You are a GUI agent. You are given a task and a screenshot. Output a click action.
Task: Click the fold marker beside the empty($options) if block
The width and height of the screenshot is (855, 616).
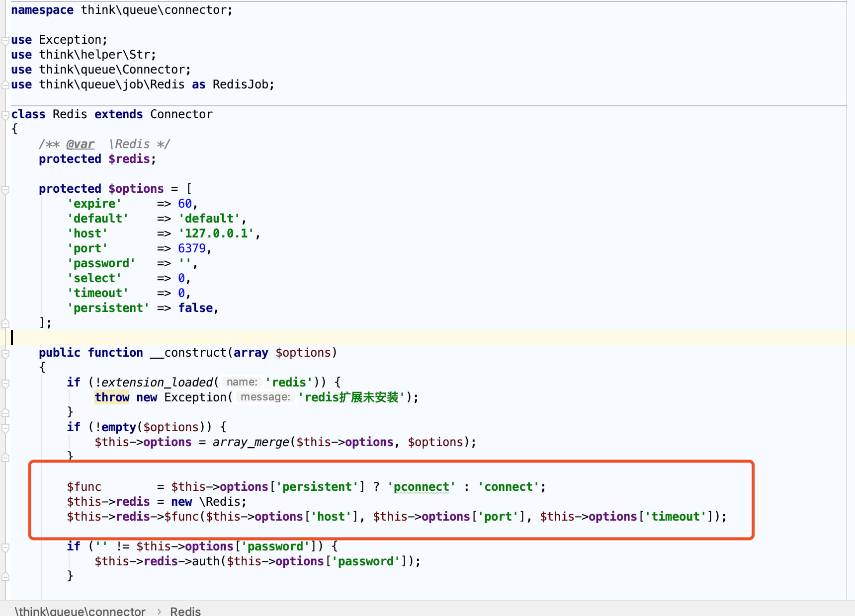click(5, 427)
